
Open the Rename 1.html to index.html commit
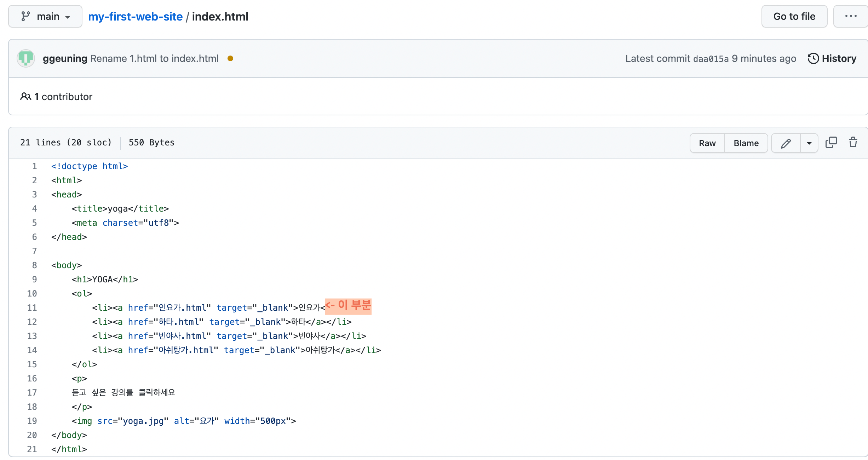pos(154,58)
